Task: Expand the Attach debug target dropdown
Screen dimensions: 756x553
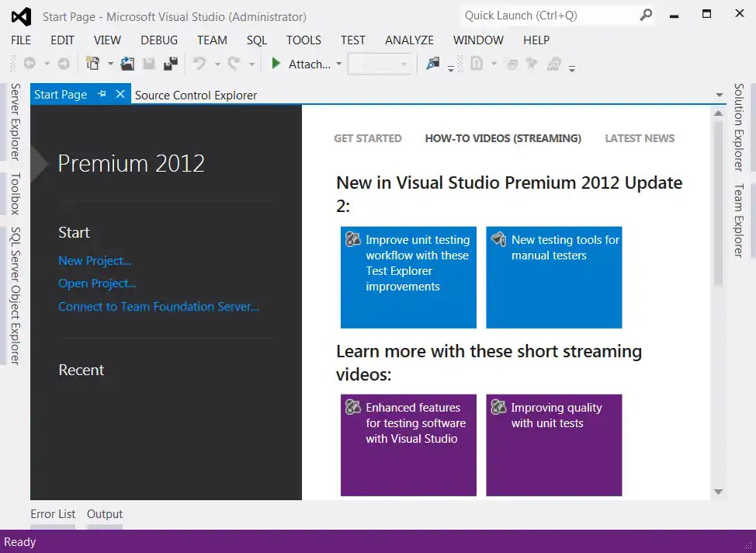Action: 339,63
